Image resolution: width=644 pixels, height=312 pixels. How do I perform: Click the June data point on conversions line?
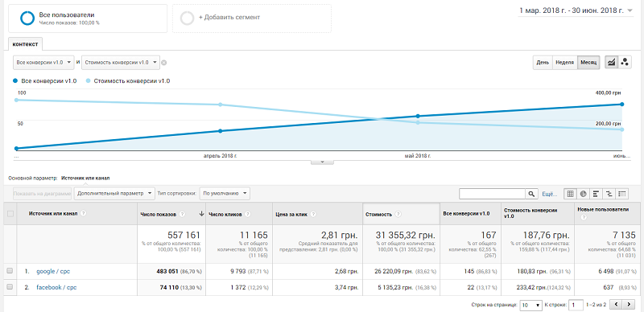[622, 105]
